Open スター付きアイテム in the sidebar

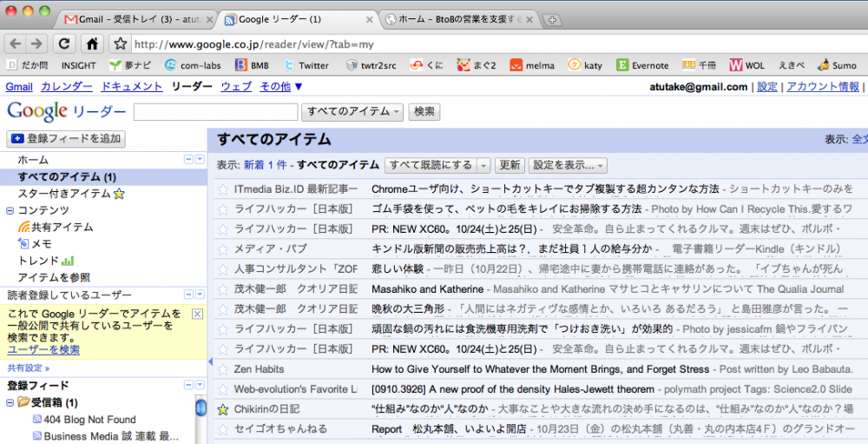[x=71, y=194]
